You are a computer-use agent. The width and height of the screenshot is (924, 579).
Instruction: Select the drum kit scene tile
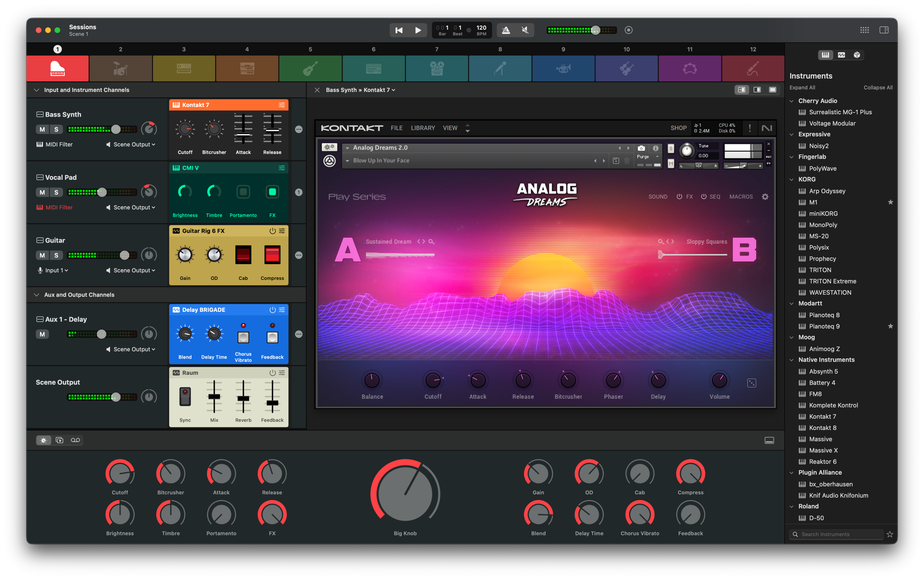point(121,68)
